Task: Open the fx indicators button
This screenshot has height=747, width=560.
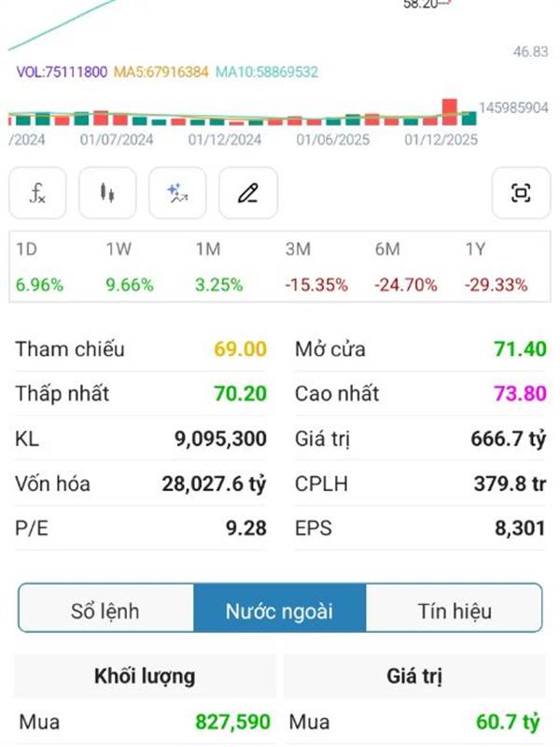Action: pos(37,193)
